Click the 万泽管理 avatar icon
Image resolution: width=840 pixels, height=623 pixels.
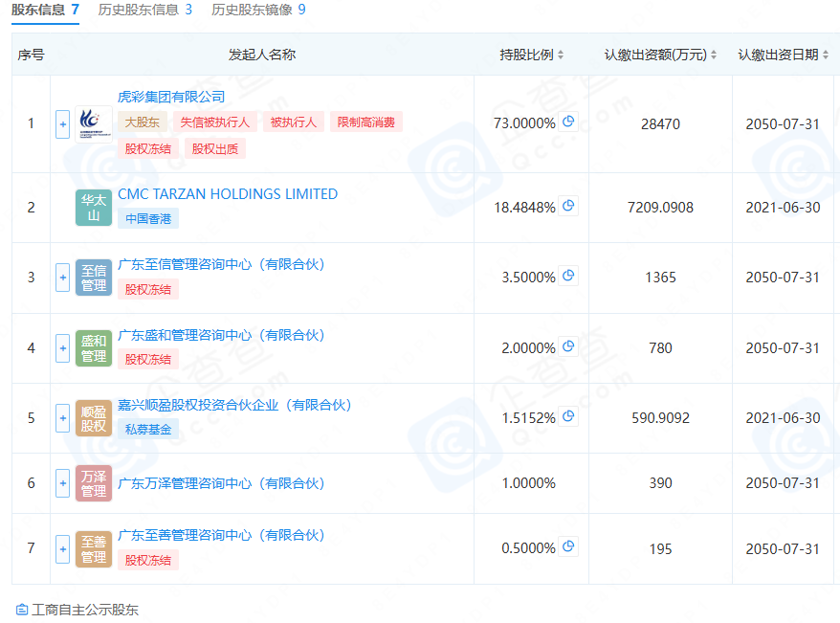click(x=94, y=483)
